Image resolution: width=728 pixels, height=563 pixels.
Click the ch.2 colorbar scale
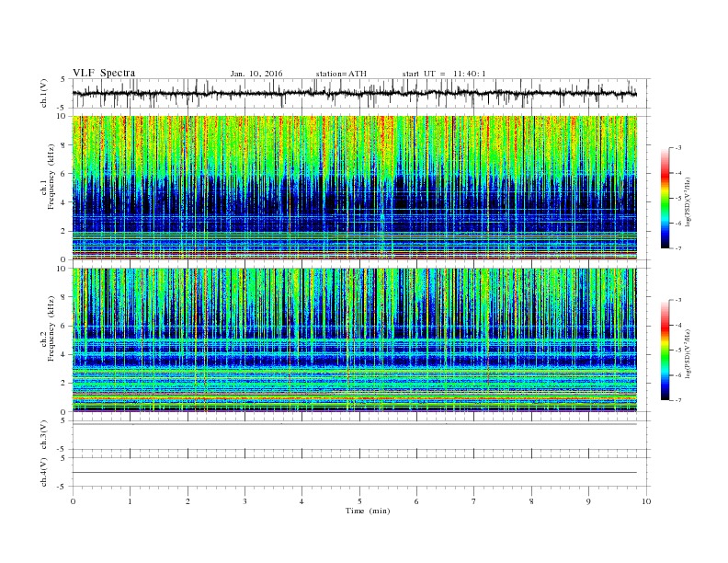click(665, 350)
